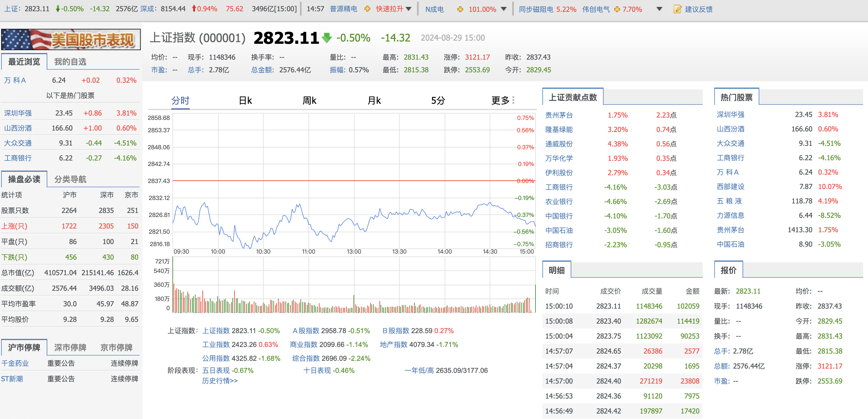The height and width of the screenshot is (419, 868).
Task: Expand the 快速拉升 dropdown arrow
Action: [x=408, y=9]
